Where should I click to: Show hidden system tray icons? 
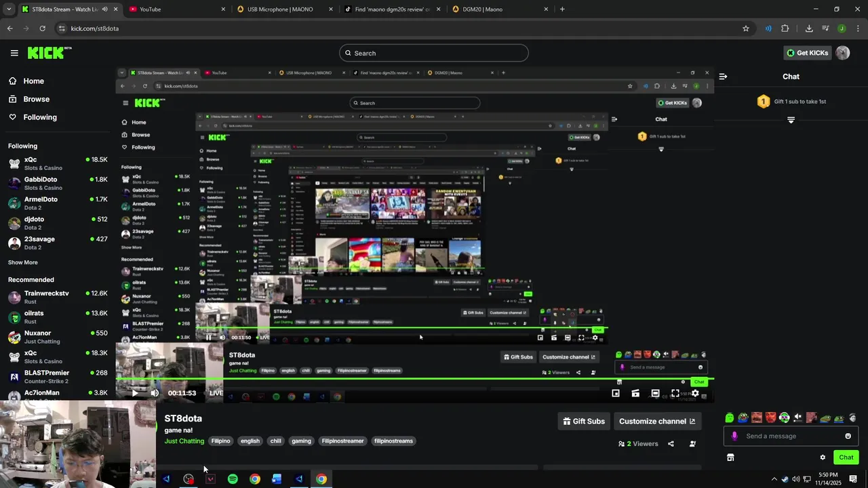click(774, 479)
